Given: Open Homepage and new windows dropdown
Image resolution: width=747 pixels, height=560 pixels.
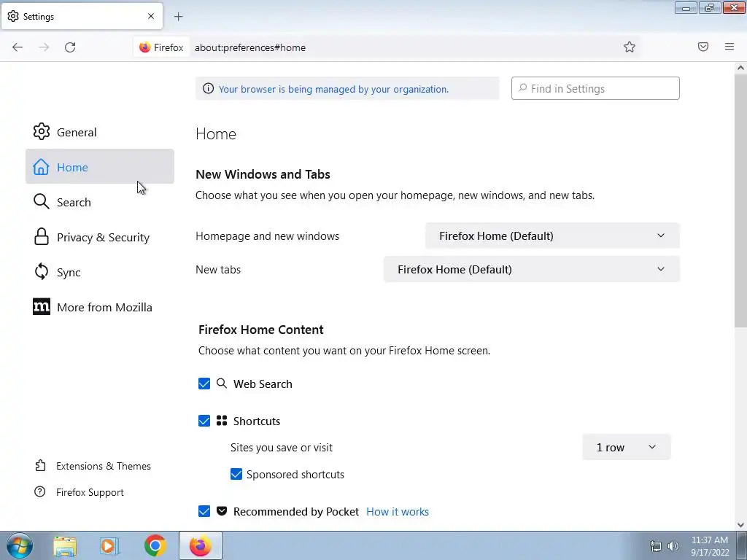Looking at the screenshot, I should click(552, 236).
